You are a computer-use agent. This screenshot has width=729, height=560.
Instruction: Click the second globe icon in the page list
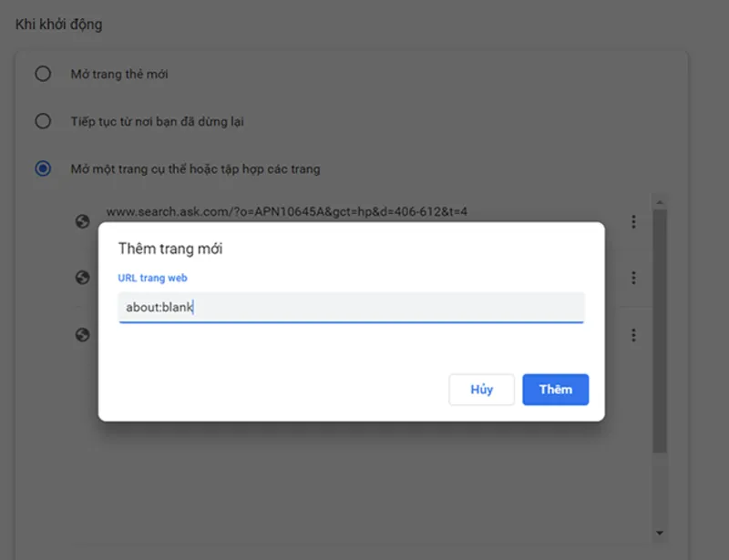82,278
